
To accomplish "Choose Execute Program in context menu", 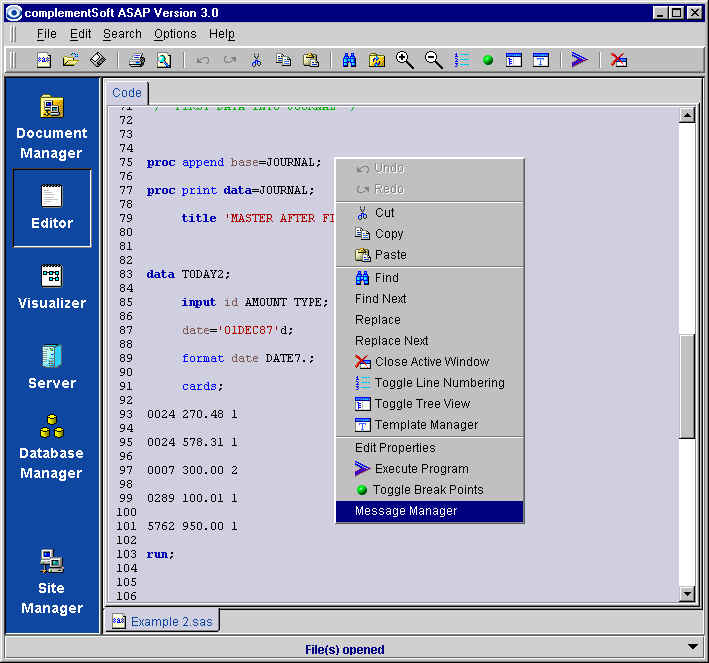I will click(430, 469).
